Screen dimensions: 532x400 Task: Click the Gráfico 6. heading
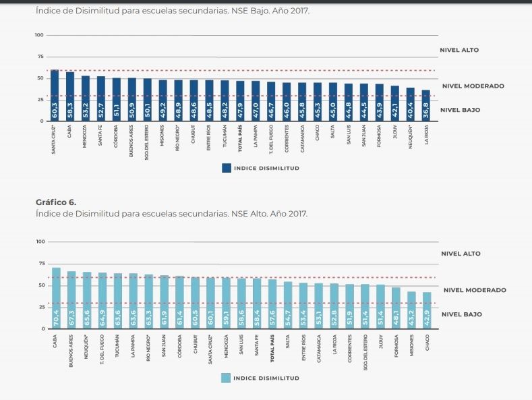pos(57,202)
